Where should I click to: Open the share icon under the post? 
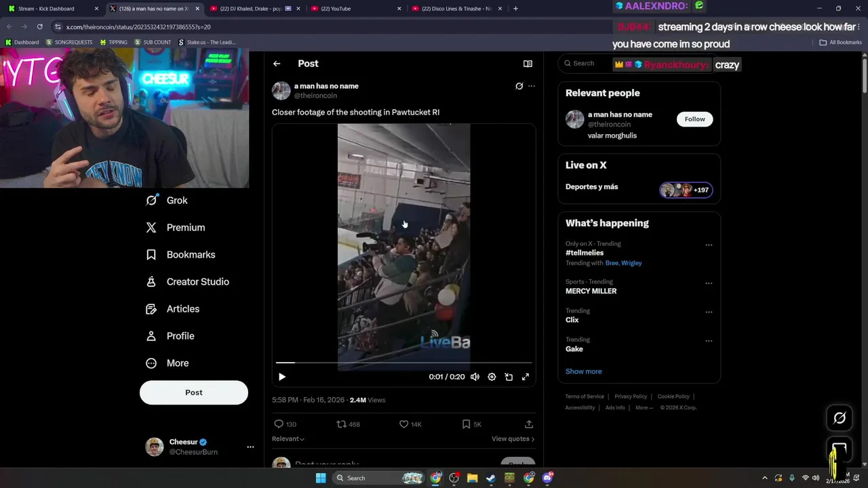[x=529, y=424]
